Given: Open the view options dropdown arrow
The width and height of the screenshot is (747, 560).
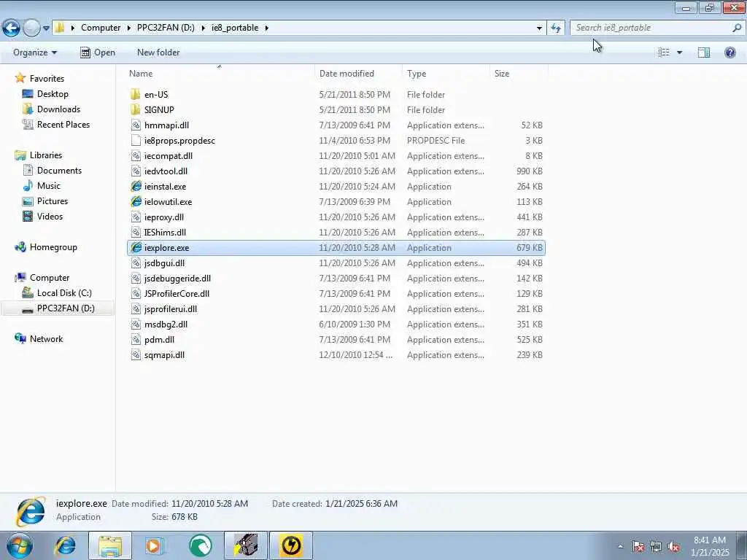Looking at the screenshot, I should [679, 52].
